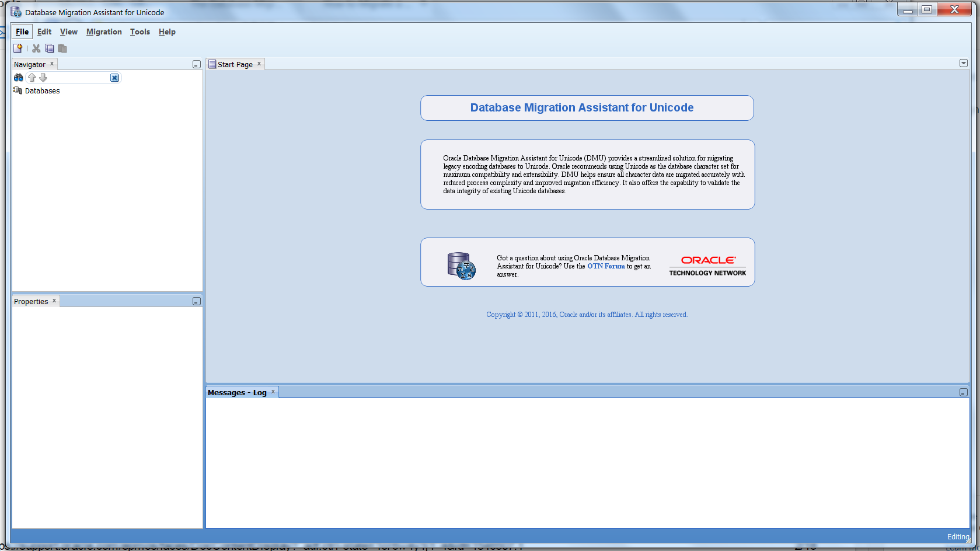The width and height of the screenshot is (980, 551).
Task: Open the editor tab list dropdown
Action: (x=964, y=63)
